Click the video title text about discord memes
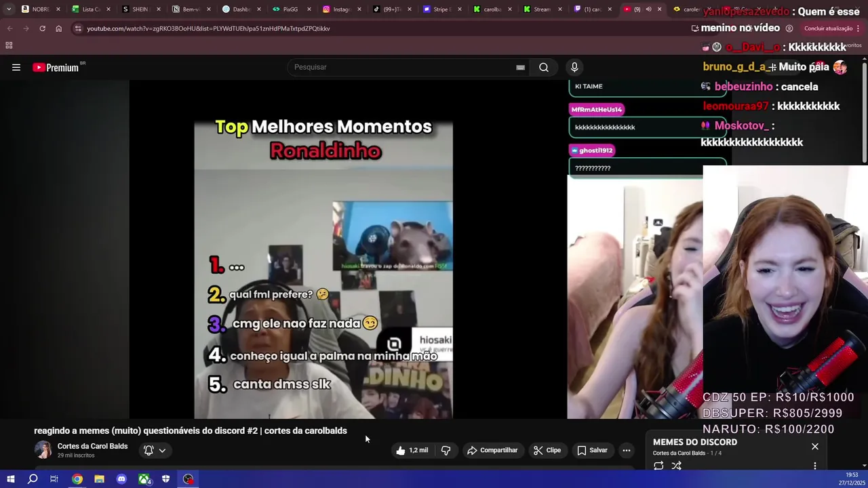Viewport: 868px width, 488px height. tap(191, 430)
